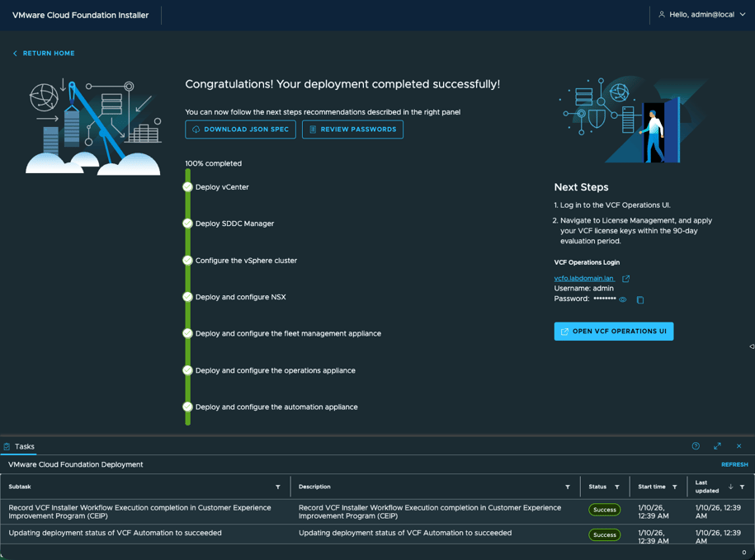Reveal the hidden password with eye icon

[x=623, y=299]
